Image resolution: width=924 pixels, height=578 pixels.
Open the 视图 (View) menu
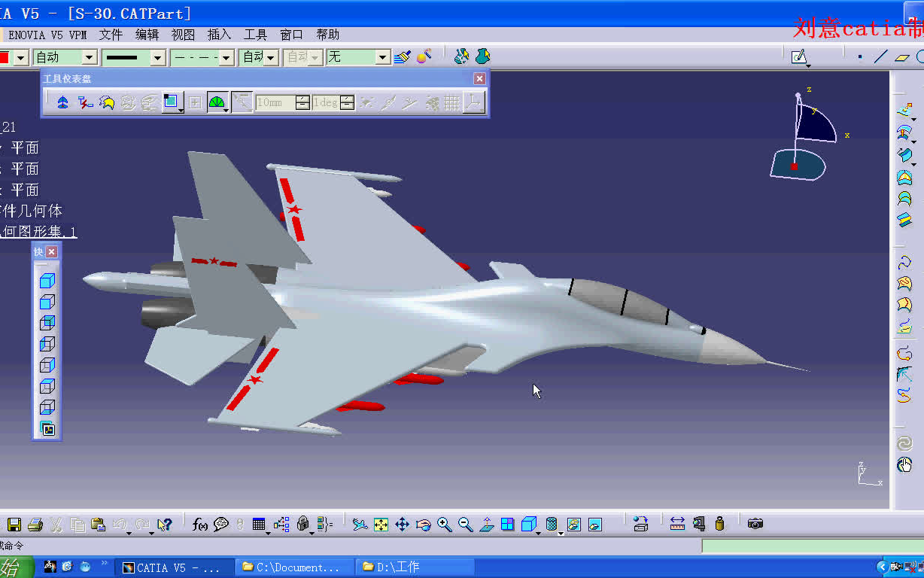183,35
